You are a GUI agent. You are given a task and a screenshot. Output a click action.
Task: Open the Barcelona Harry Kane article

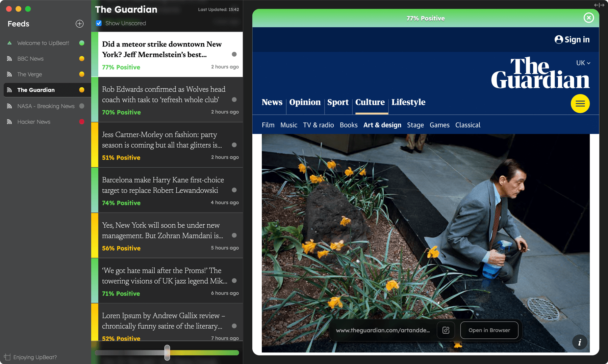pyautogui.click(x=162, y=185)
